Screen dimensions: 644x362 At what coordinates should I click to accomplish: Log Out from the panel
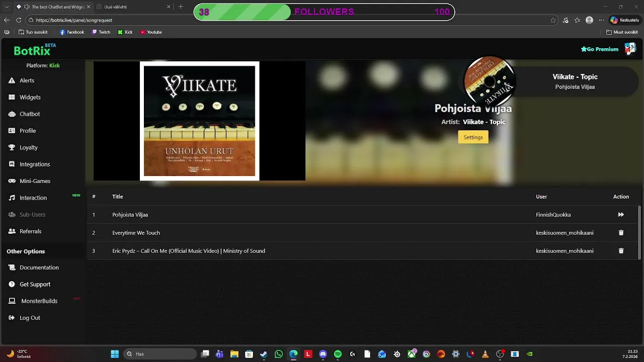click(x=24, y=318)
